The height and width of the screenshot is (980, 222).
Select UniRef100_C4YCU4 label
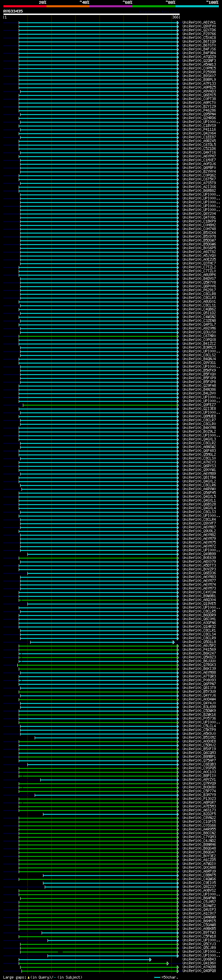click(x=199, y=592)
